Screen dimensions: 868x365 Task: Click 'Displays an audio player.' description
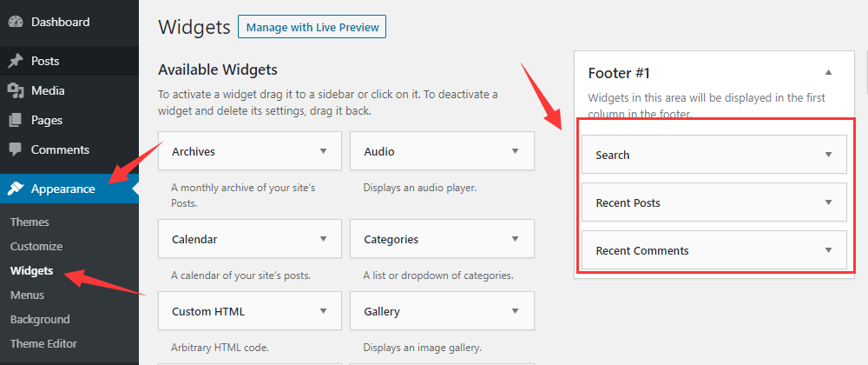pyautogui.click(x=419, y=188)
